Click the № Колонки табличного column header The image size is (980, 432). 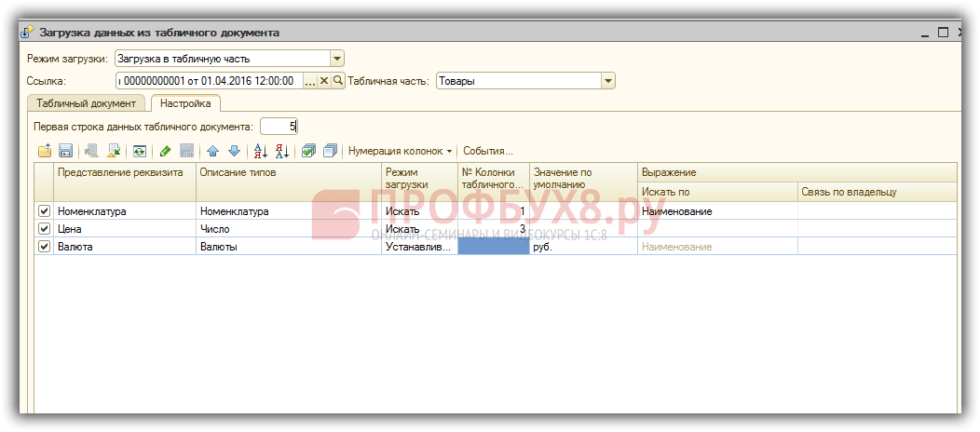coord(493,182)
